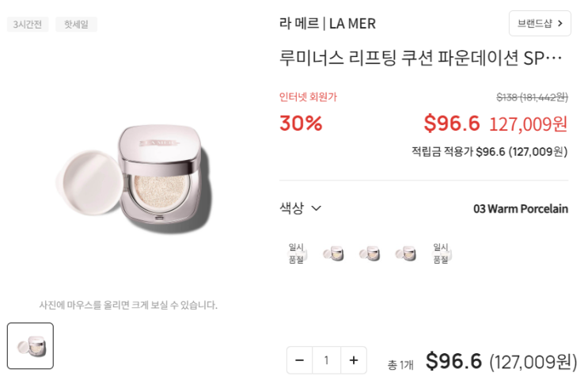
Task: Open the 라 메르 | LA MER brand link
Action: [x=328, y=24]
